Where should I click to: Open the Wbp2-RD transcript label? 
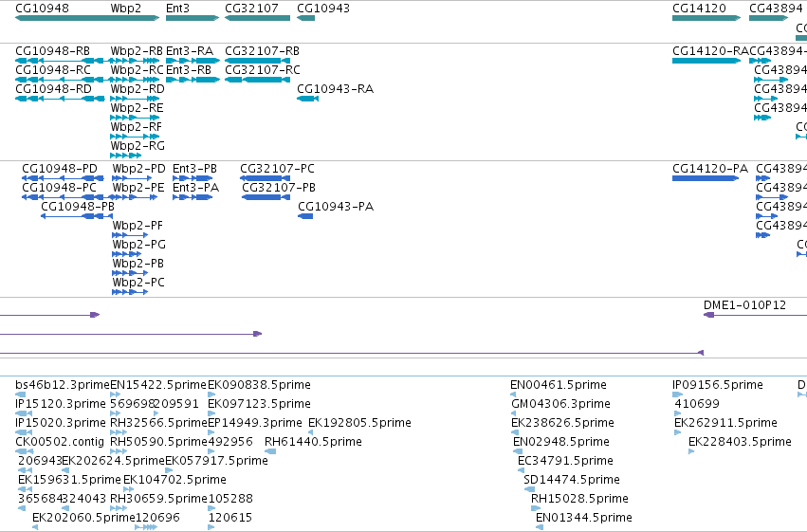coord(138,89)
